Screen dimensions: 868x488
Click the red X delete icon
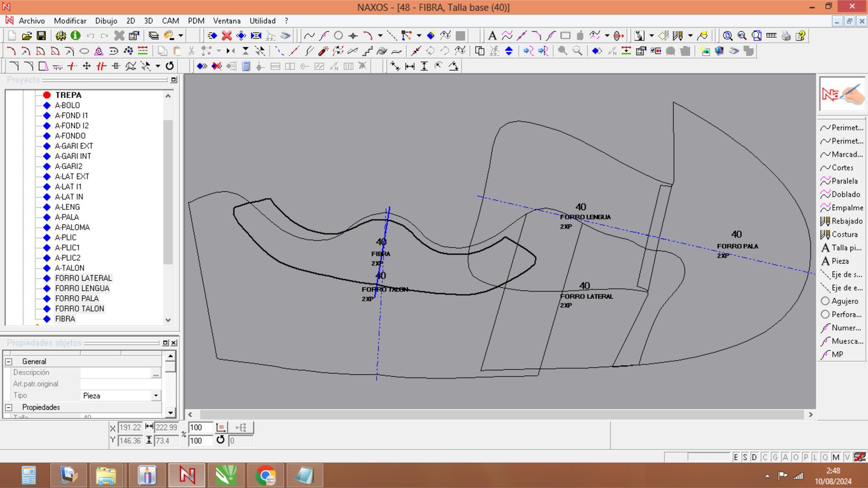coord(227,36)
